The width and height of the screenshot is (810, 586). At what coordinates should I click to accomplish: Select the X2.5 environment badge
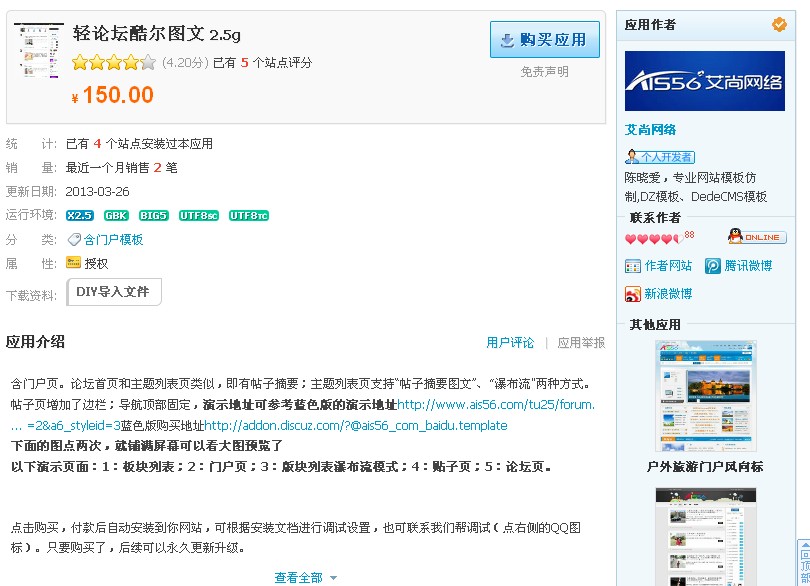tap(80, 215)
